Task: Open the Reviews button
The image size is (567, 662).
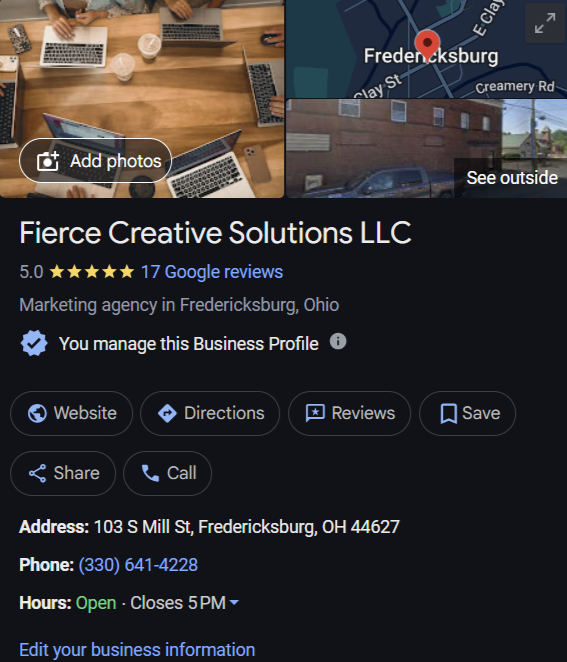Action: point(349,413)
